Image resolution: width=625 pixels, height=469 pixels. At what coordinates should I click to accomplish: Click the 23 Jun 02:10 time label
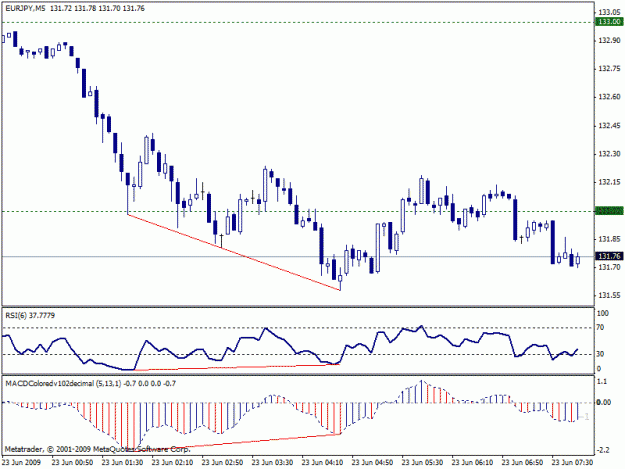(x=172, y=462)
